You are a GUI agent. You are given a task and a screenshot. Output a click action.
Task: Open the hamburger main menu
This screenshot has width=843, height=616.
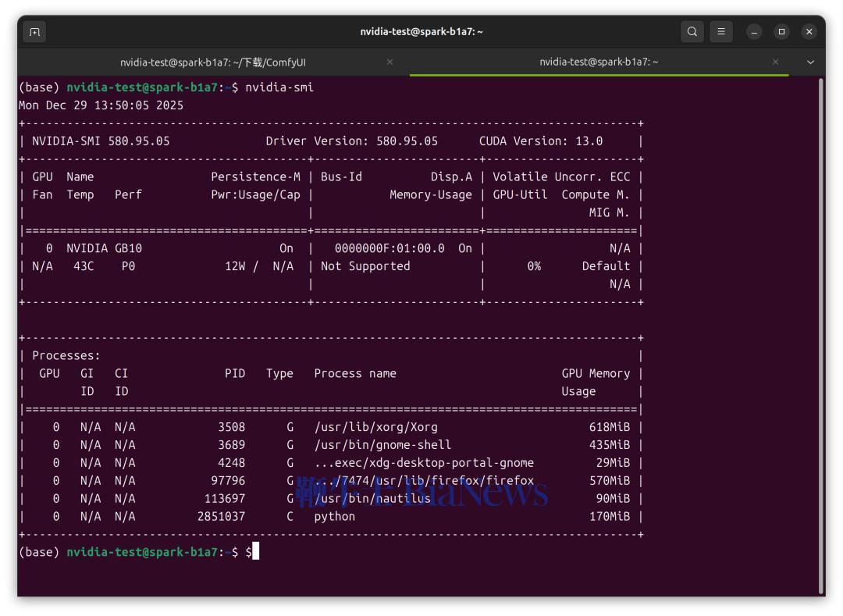click(x=720, y=32)
